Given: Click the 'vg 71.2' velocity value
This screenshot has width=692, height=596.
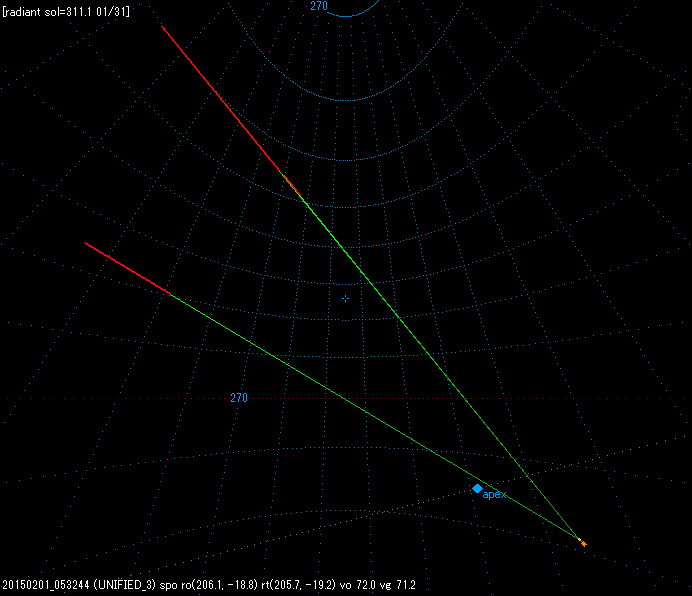Looking at the screenshot, I should point(397,585).
